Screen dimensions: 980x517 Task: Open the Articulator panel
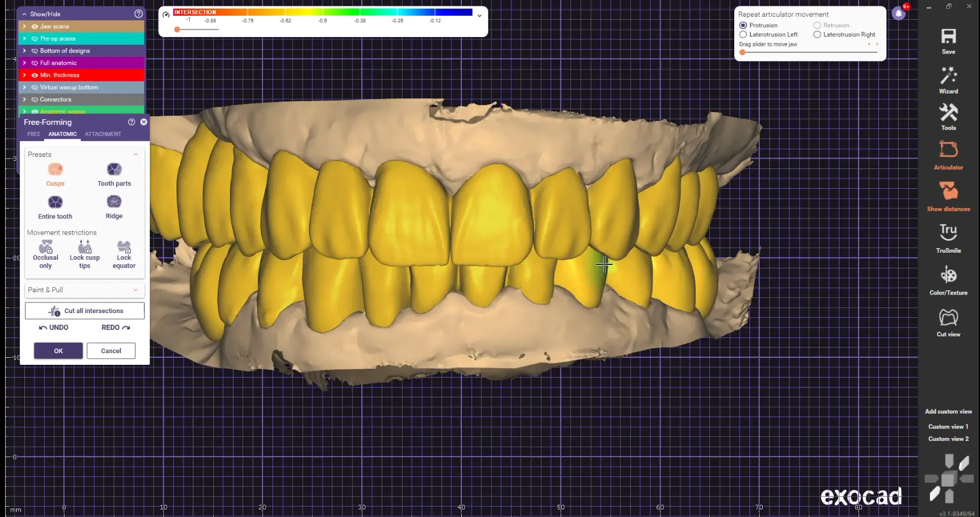948,155
